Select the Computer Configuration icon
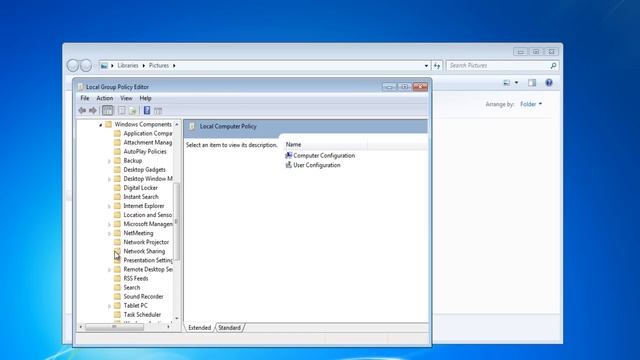 [x=289, y=155]
